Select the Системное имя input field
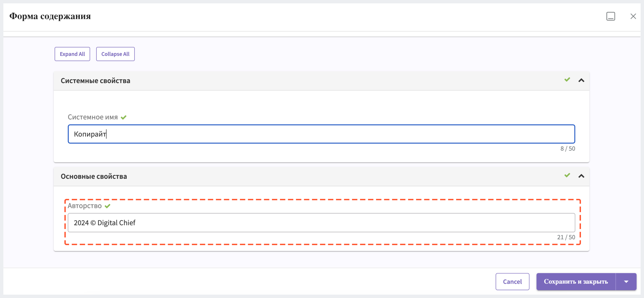The height and width of the screenshot is (298, 644). 322,134
